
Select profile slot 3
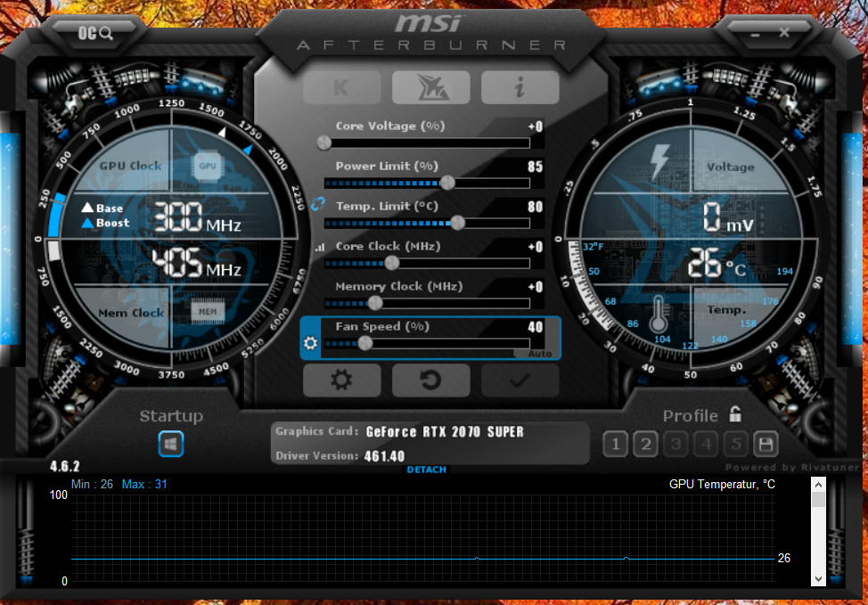pos(676,444)
